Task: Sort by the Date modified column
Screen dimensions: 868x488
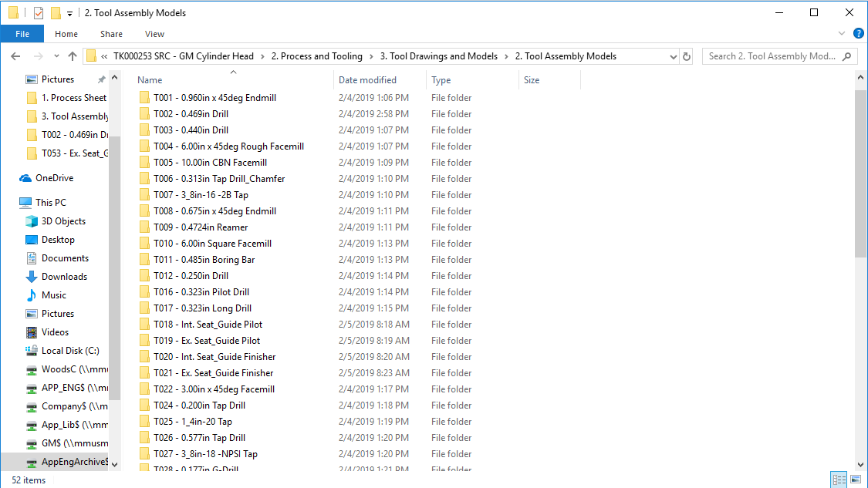Action: [367, 80]
